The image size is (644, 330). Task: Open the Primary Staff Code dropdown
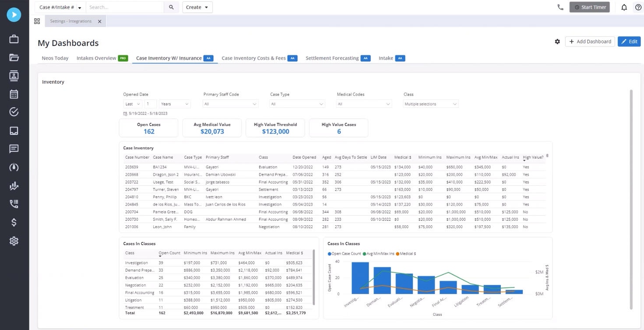[231, 104]
